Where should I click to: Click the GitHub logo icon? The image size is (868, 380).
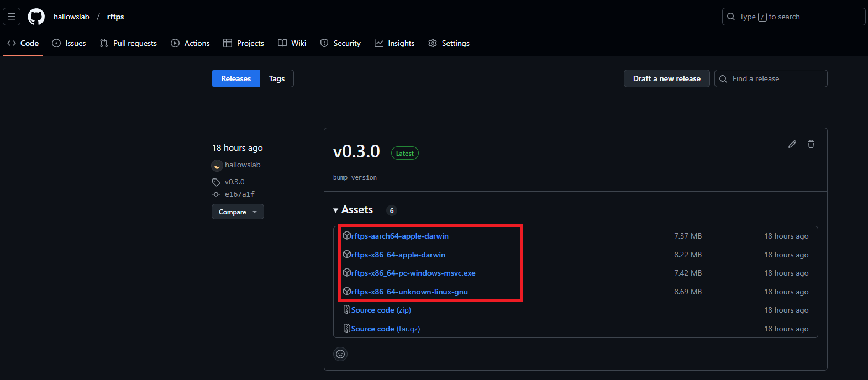(36, 17)
